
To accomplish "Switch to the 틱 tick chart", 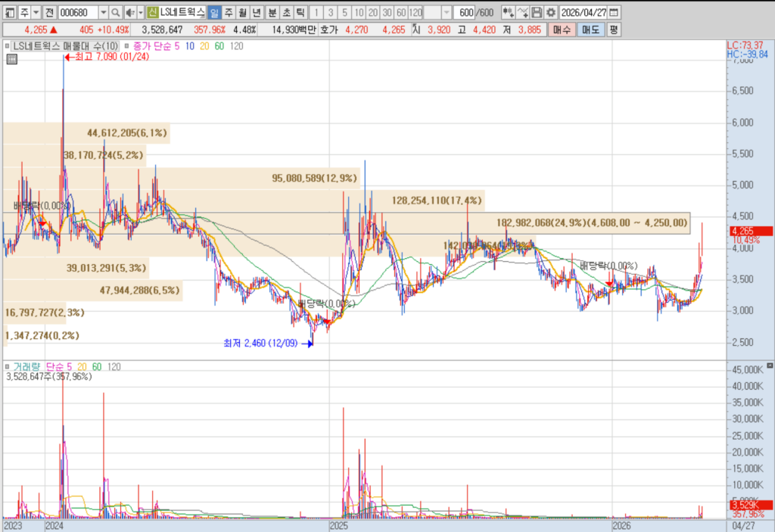I will [x=300, y=12].
